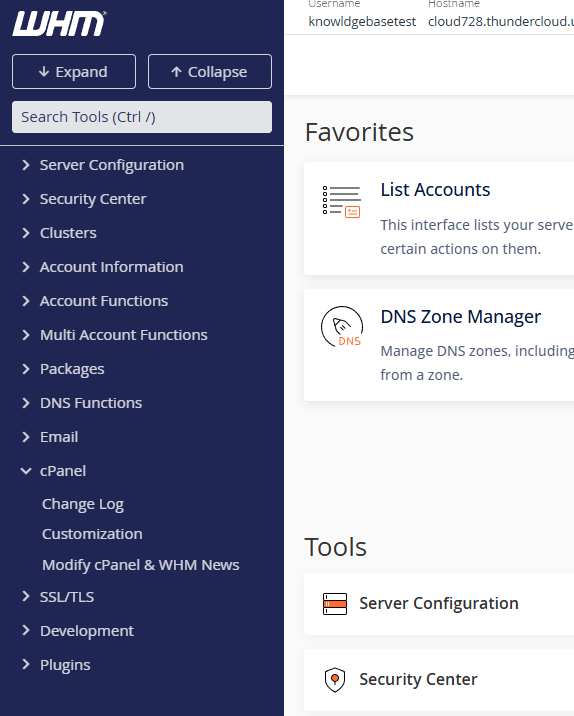Expand the Account Functions chevron

pyautogui.click(x=26, y=301)
